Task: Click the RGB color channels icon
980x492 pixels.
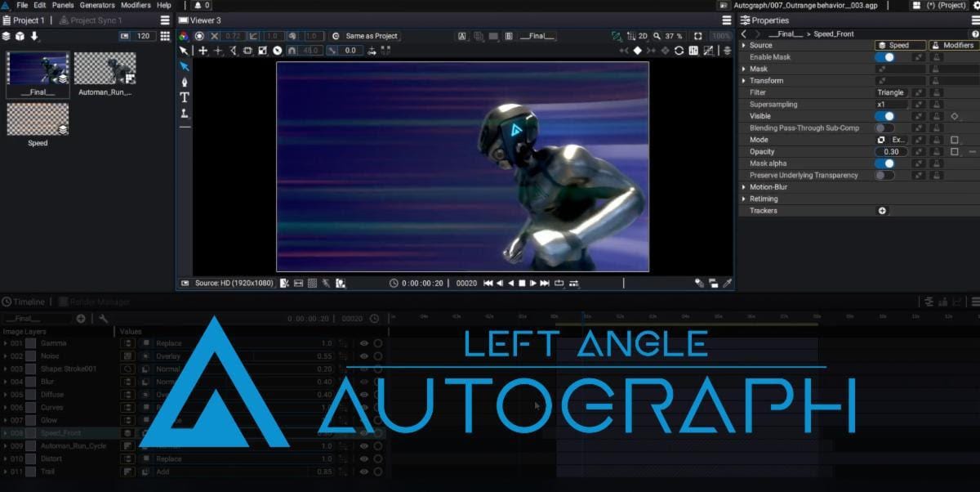Action: (x=184, y=36)
